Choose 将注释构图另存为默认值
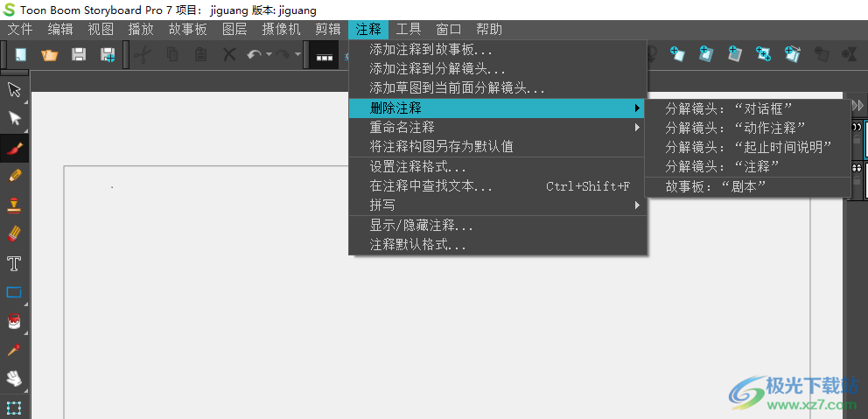This screenshot has width=868, height=419. pos(498,147)
